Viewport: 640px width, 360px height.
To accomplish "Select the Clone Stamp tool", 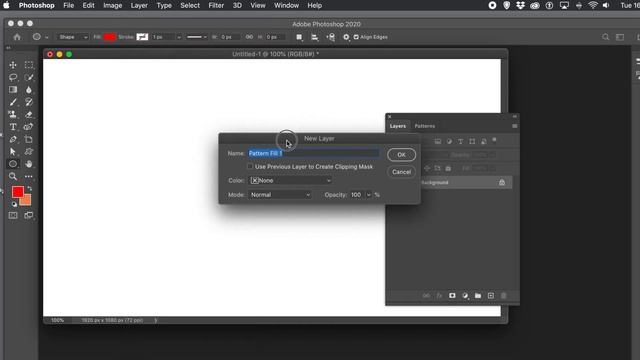I will (13, 114).
